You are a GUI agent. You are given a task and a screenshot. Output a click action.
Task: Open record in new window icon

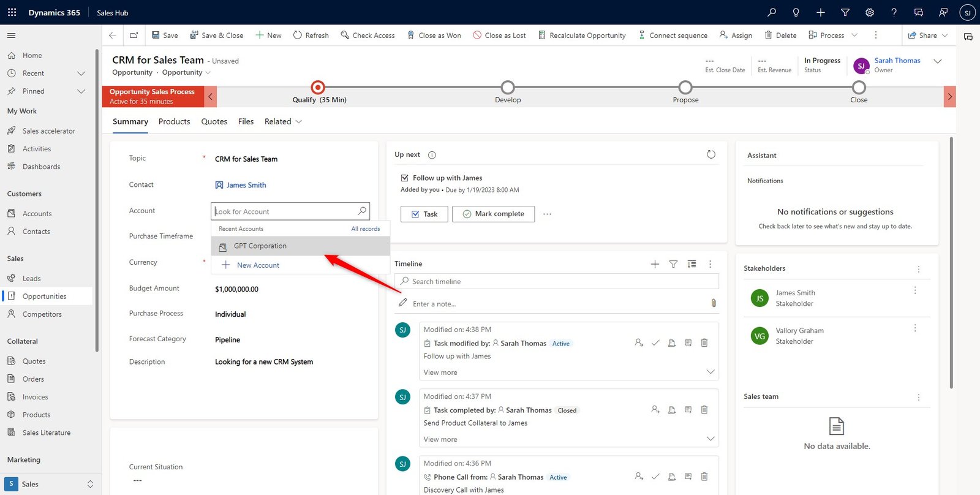[x=134, y=36]
